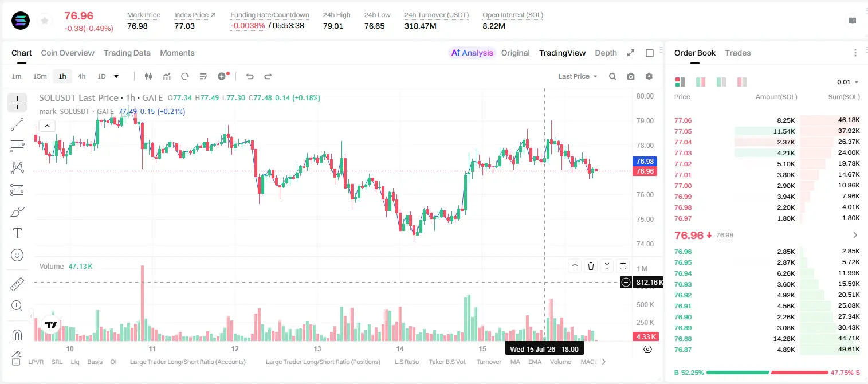Image resolution: width=868 pixels, height=384 pixels.
Task: Switch to the Trades tab
Action: (x=737, y=53)
